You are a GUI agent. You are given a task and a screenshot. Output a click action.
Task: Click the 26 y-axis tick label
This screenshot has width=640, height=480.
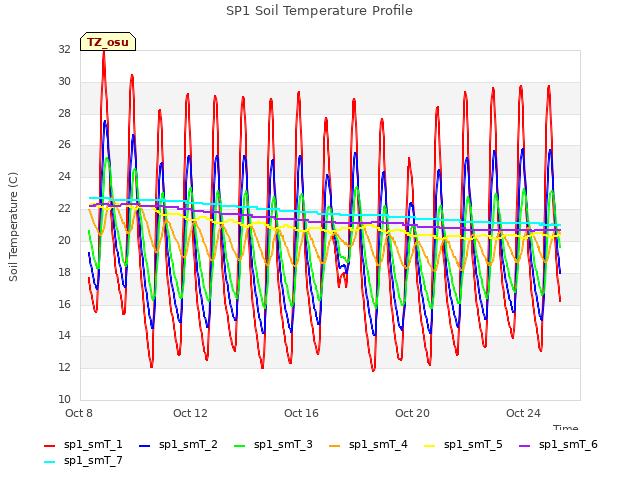(64, 144)
